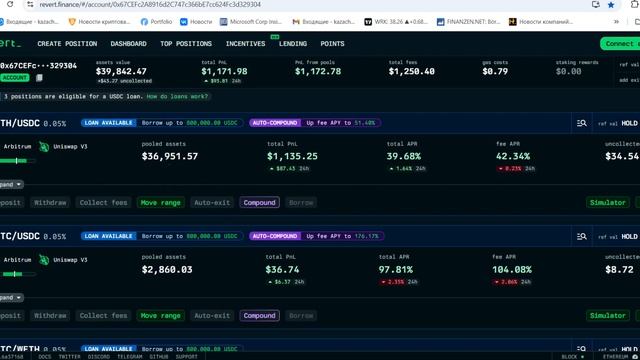640x360 pixels.
Task: Show hidden bookmarks via the » chevron
Action: [616, 22]
